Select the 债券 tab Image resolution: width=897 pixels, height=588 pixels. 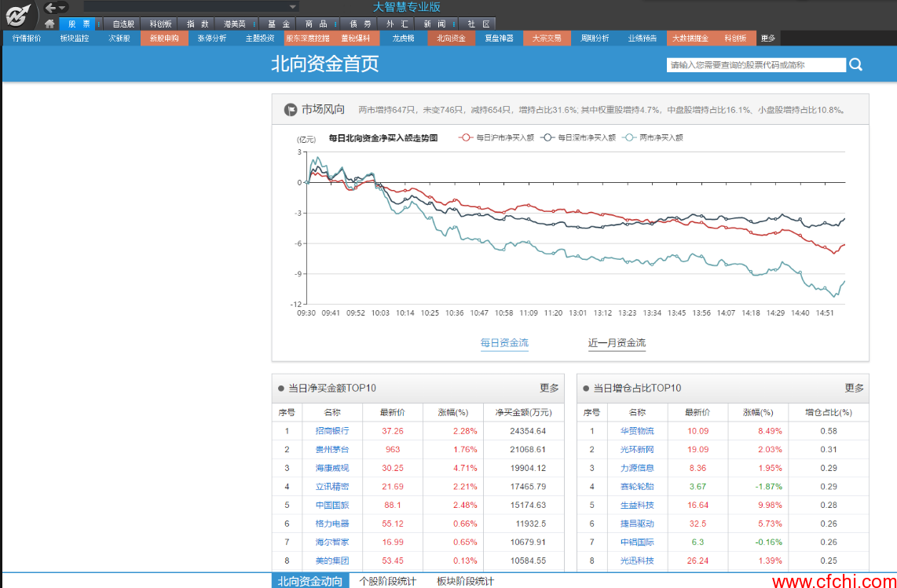[x=360, y=24]
